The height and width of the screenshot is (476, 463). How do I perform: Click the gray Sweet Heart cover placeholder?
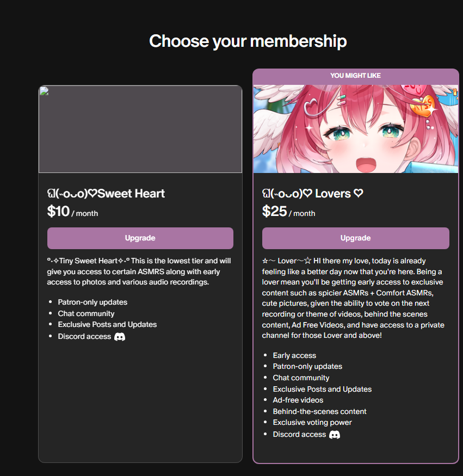click(140, 129)
